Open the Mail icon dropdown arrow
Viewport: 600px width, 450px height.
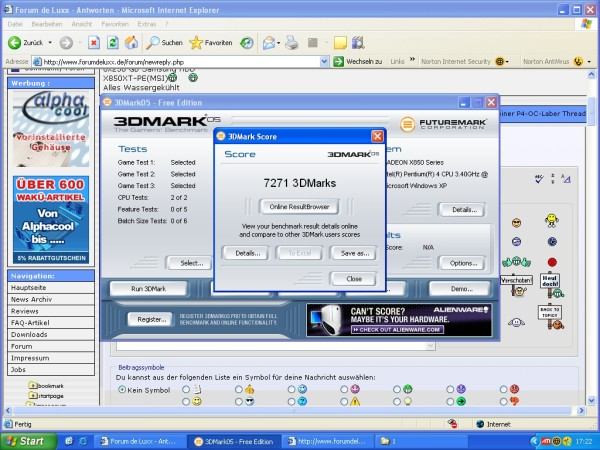pyautogui.click(x=278, y=43)
